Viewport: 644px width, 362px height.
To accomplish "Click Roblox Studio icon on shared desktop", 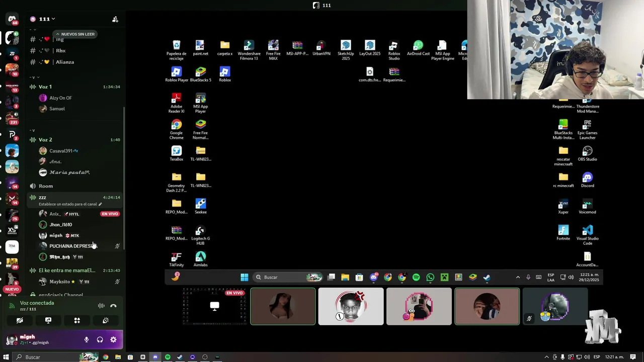I will [x=394, y=50].
